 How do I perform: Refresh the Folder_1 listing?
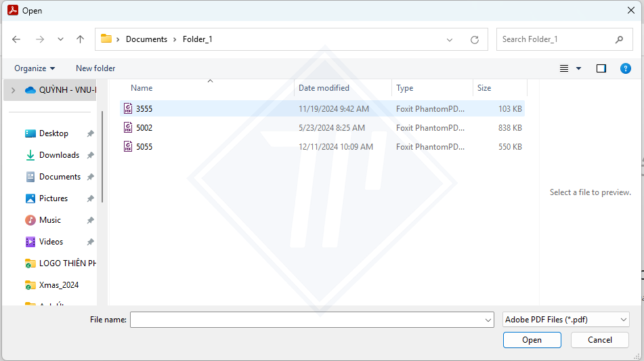point(475,39)
